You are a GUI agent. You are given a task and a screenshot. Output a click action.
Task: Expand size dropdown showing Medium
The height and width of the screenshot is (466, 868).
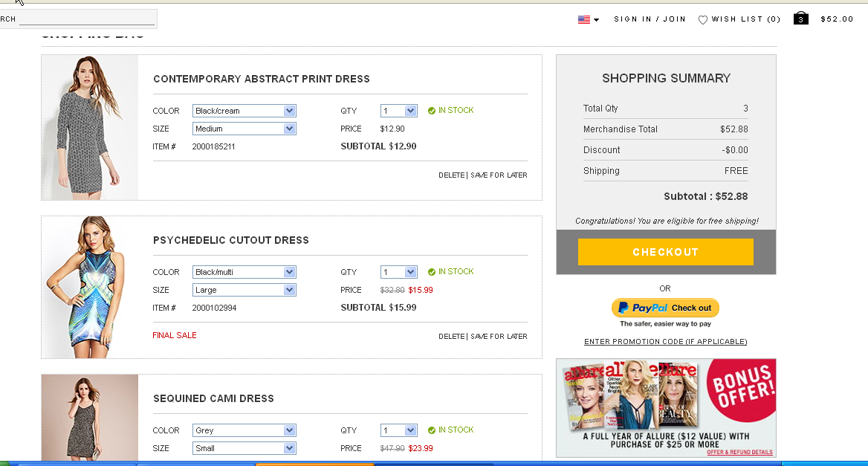244,129
